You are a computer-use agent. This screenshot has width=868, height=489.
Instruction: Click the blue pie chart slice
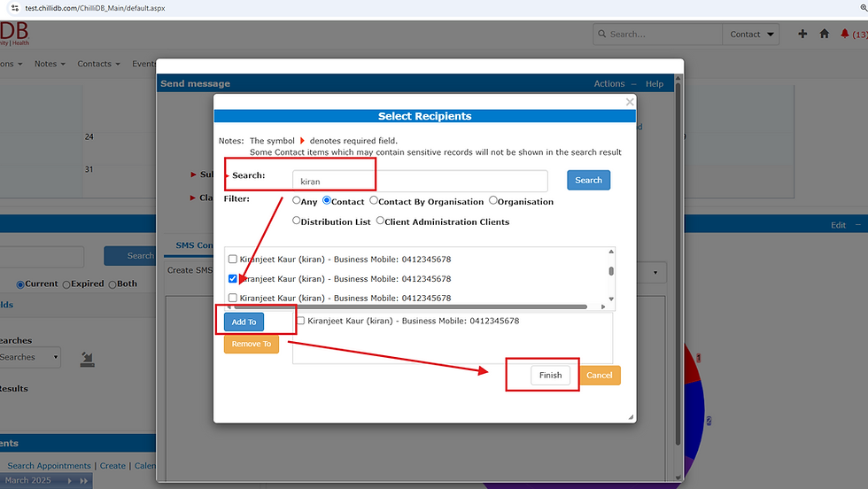pyautogui.click(x=694, y=418)
